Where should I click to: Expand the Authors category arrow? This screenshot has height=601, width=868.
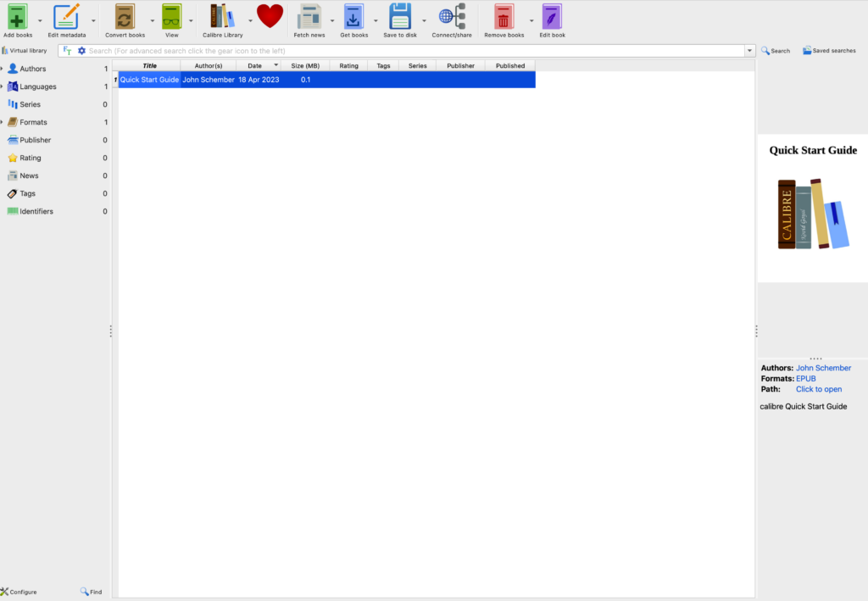tap(3, 69)
